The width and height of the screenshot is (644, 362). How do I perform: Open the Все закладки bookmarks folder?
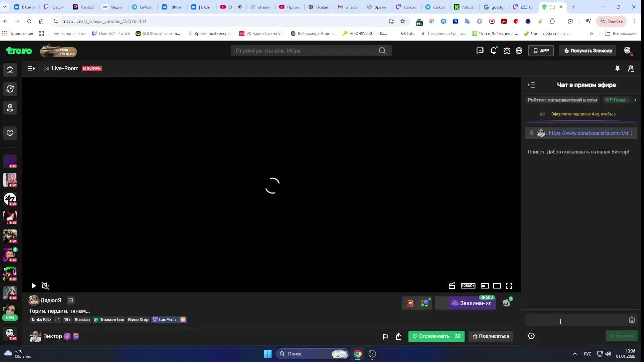621,34
